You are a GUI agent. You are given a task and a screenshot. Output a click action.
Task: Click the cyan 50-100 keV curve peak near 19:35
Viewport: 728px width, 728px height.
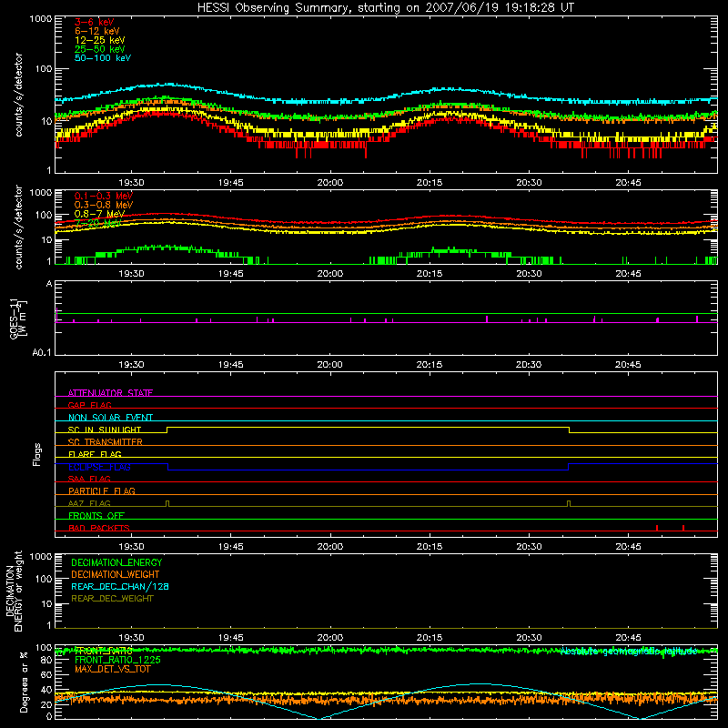168,85
